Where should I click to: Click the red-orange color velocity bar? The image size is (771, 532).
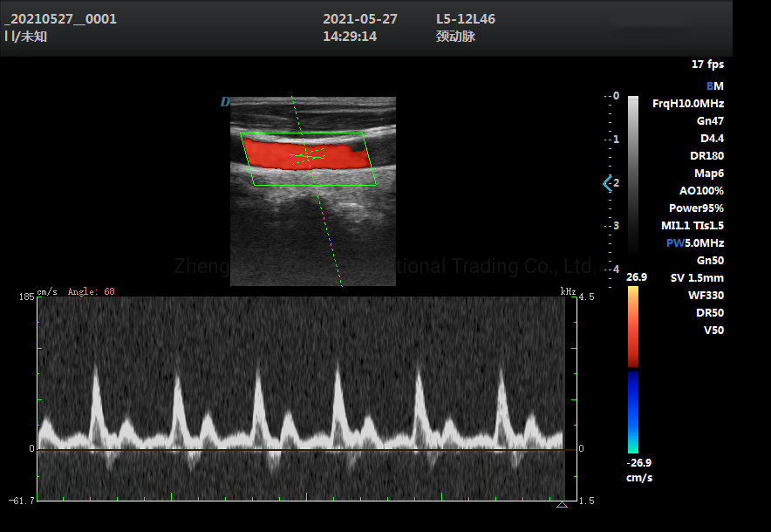point(633,326)
